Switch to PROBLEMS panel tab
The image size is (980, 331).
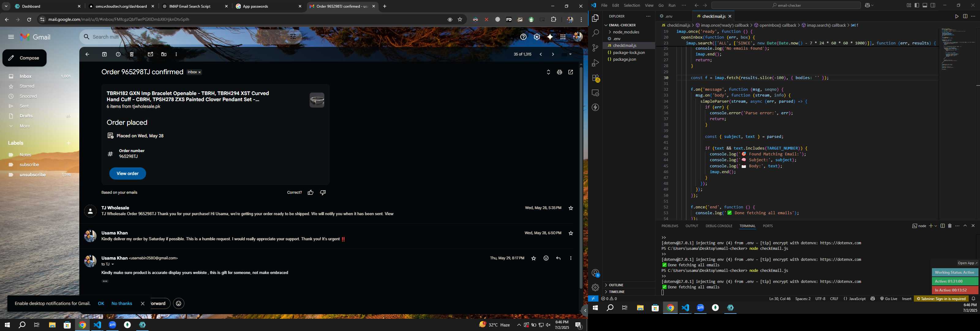tap(669, 226)
